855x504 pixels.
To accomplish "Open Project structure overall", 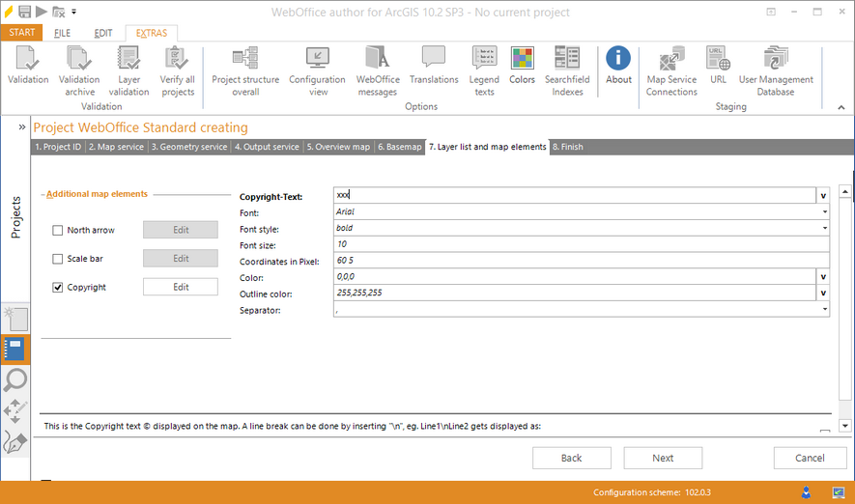I will [x=245, y=71].
